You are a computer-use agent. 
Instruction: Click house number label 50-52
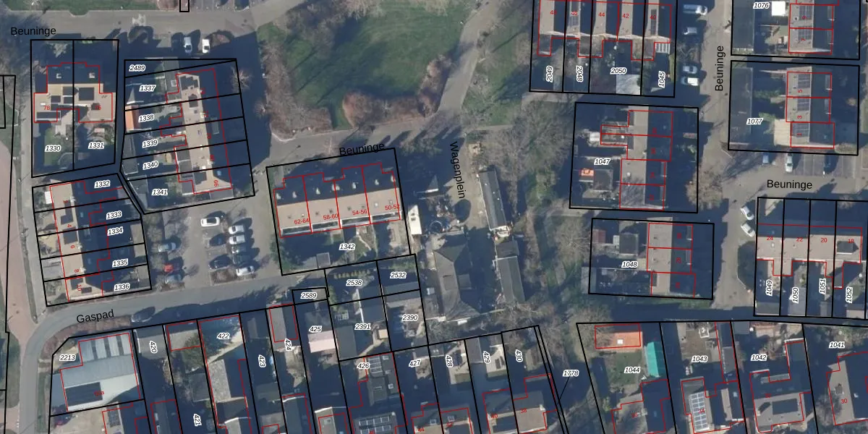click(392, 208)
